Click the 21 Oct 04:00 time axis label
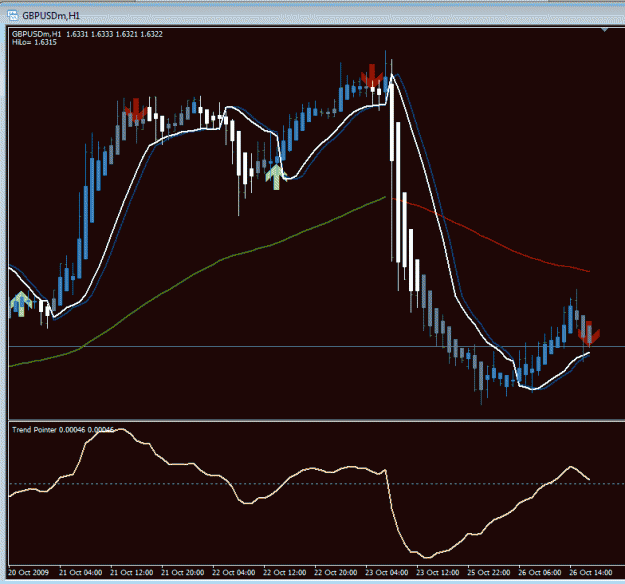The height and width of the screenshot is (584, 625). click(81, 572)
